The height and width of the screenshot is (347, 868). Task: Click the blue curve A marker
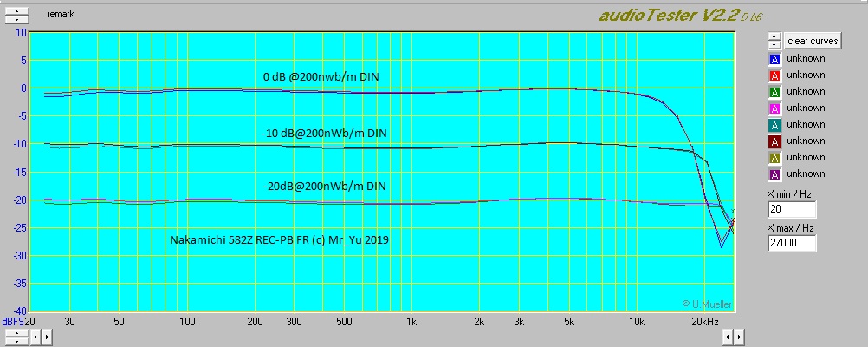pos(774,59)
